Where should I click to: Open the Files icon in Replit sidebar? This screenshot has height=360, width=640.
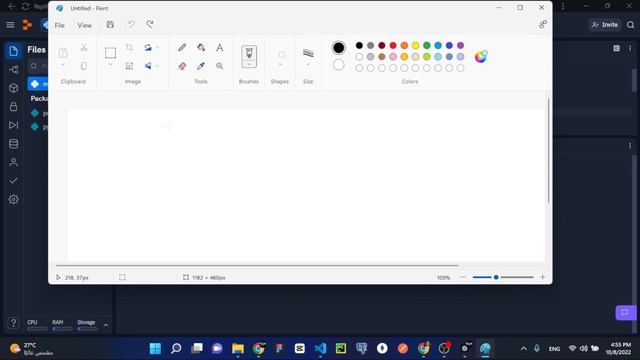tap(13, 51)
